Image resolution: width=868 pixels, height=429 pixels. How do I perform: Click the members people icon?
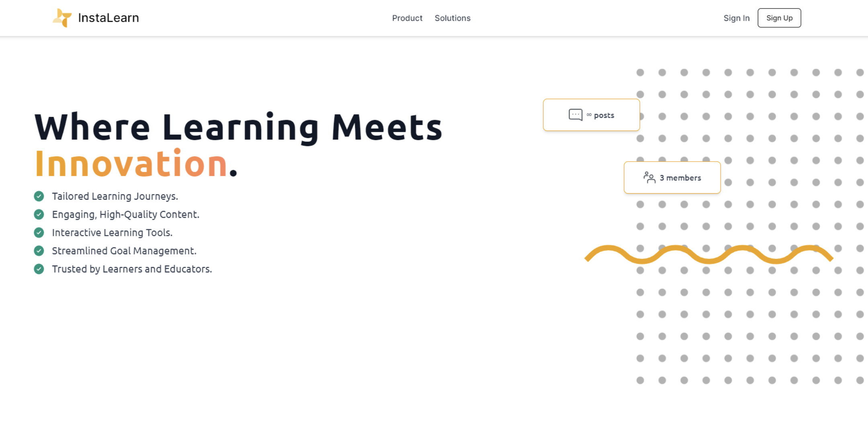(x=649, y=178)
